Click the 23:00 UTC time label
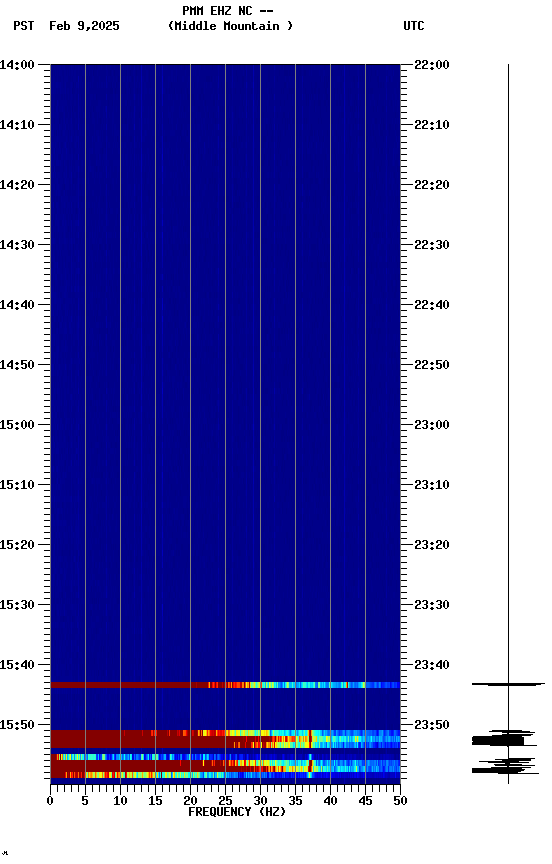The image size is (552, 864). tap(432, 425)
